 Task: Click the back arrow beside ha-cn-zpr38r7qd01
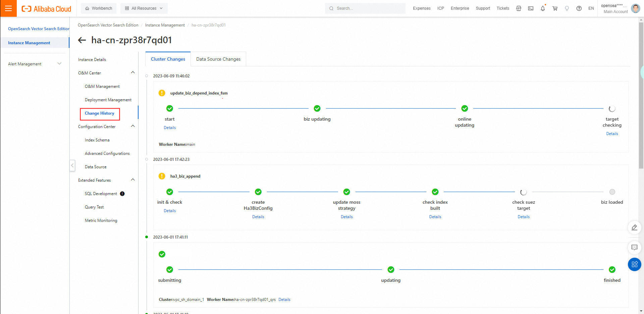coord(82,40)
